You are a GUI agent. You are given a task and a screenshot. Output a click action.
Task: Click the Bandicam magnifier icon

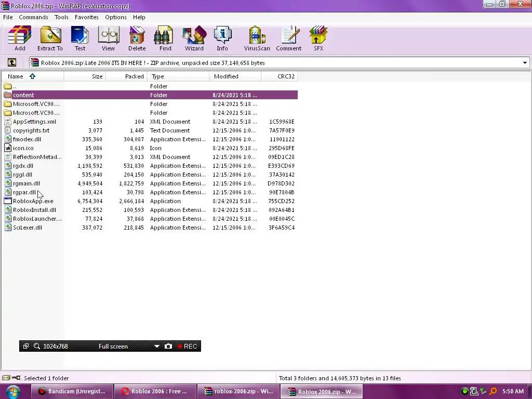(37, 346)
